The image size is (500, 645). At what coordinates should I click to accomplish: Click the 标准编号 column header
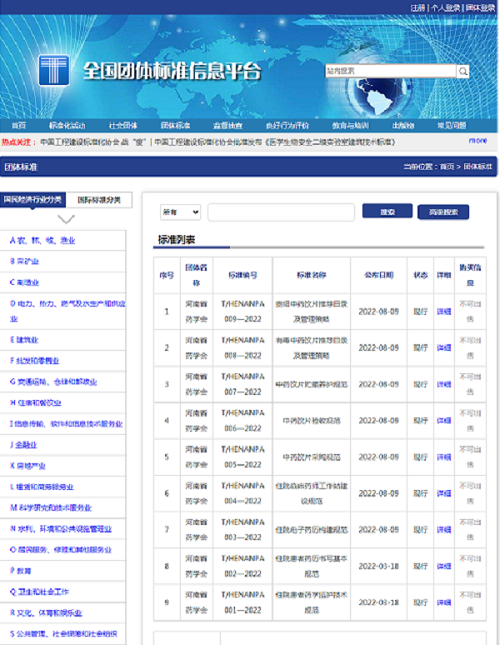[243, 275]
